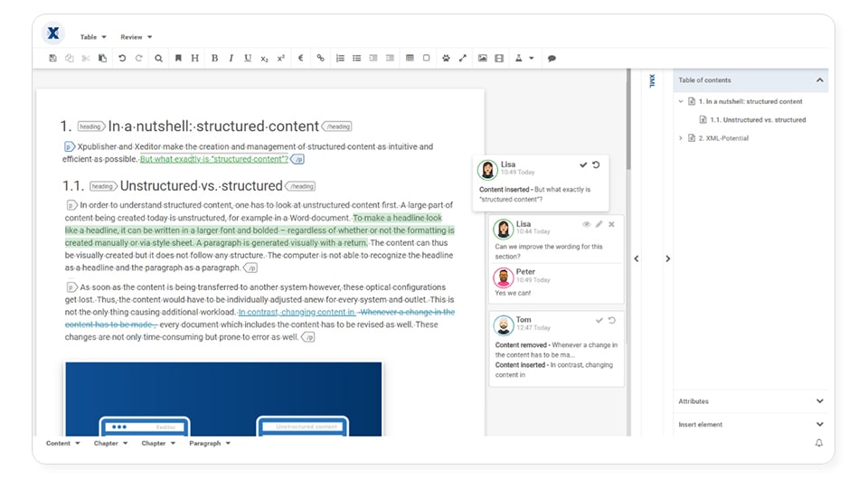Viewport: 868px width, 488px height.
Task: Click the paw print toolbar icon
Action: tap(446, 59)
